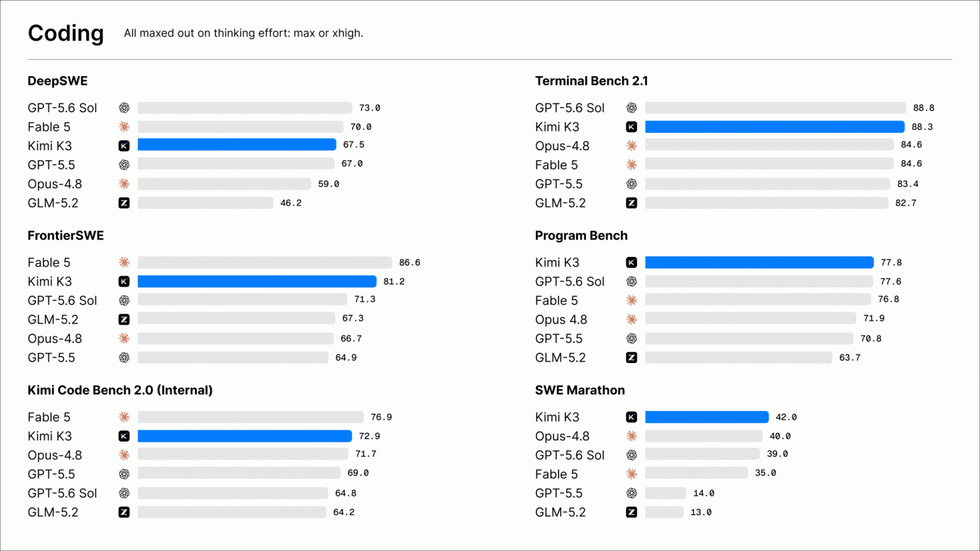The image size is (980, 551).
Task: Click the Coding title
Action: tap(66, 33)
